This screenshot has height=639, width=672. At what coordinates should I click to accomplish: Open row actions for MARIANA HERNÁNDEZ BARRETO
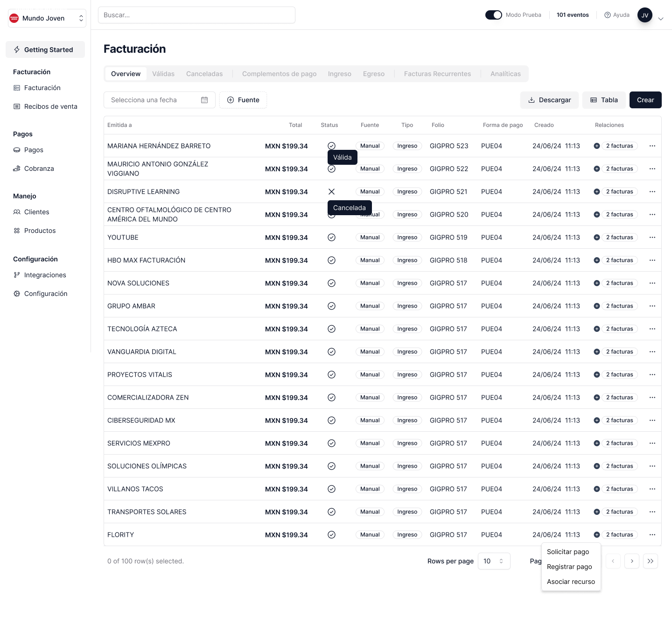click(x=652, y=146)
